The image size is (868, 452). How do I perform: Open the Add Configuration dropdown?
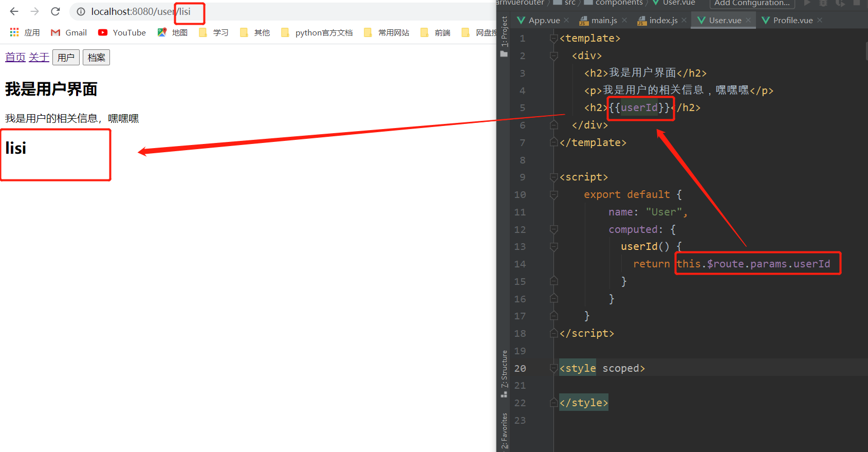click(x=752, y=3)
